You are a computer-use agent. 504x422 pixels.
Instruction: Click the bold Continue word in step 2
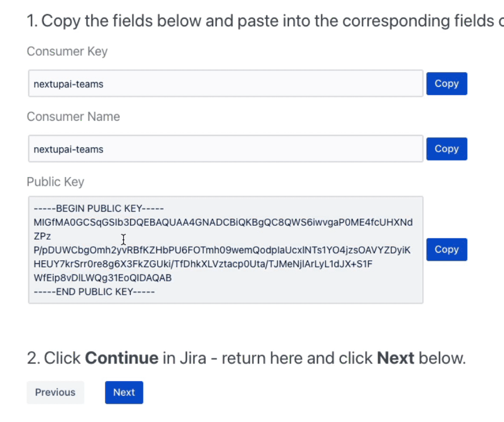(122, 358)
